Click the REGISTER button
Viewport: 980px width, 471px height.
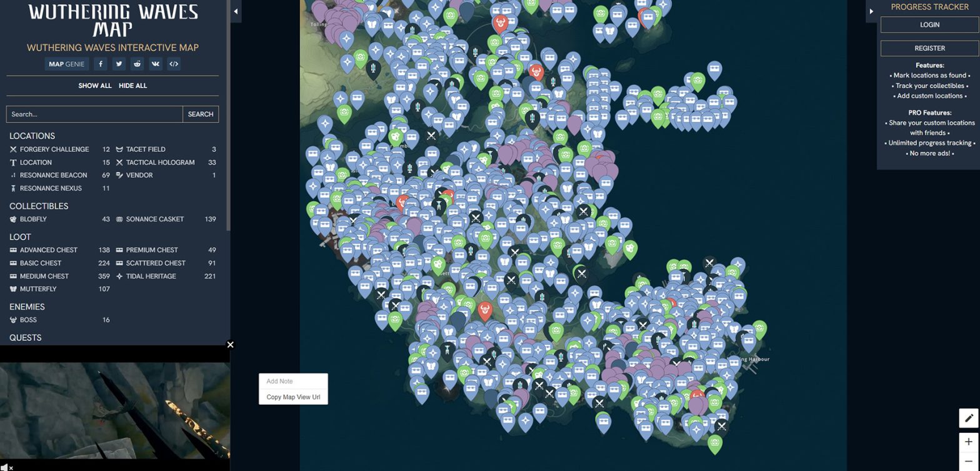tap(929, 48)
